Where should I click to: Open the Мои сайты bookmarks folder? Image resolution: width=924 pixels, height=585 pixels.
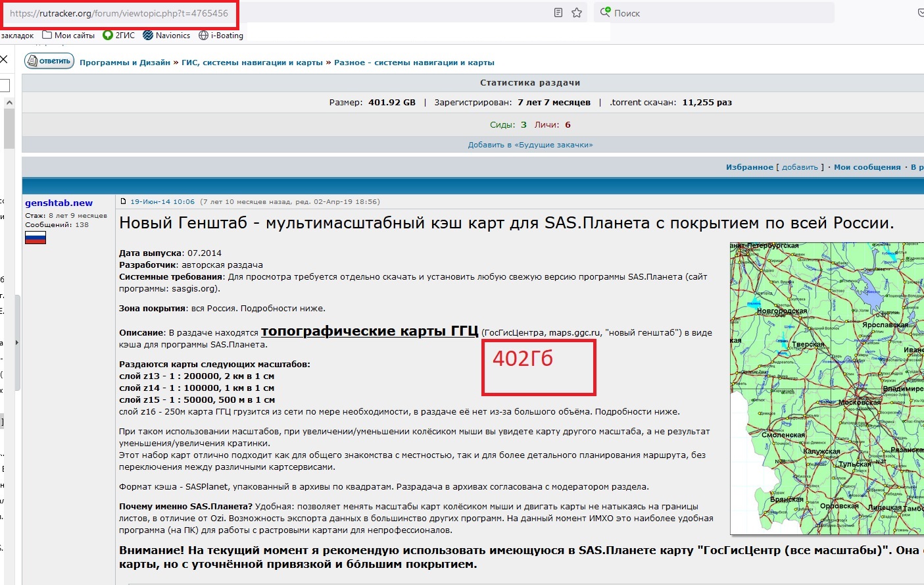tap(68, 36)
